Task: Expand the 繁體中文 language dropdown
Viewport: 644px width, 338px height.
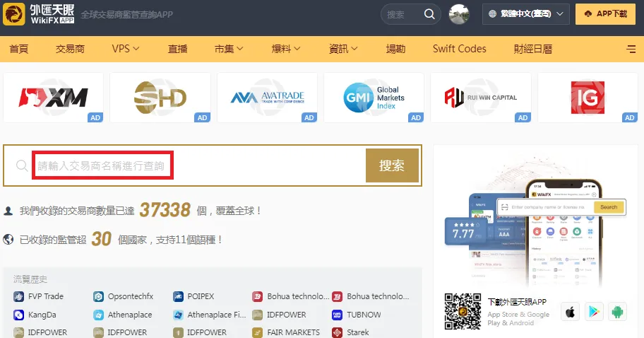Action: (525, 14)
